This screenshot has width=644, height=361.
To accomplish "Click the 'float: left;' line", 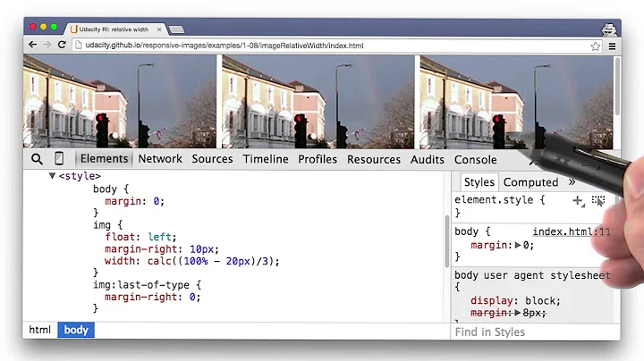I will 140,237.
